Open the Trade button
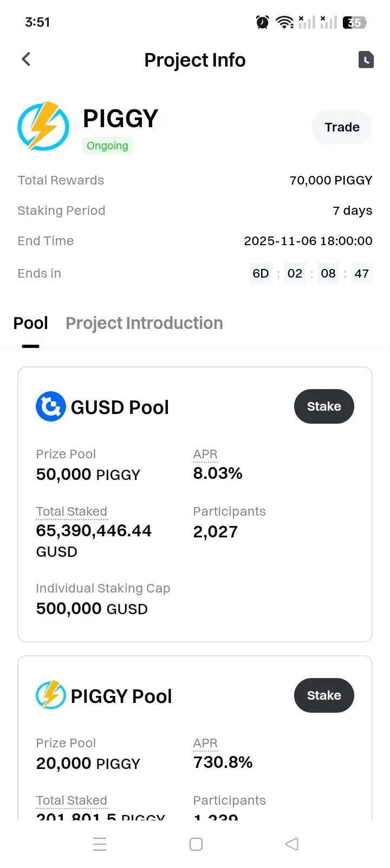Screen dimensions: 390x868 click(342, 127)
